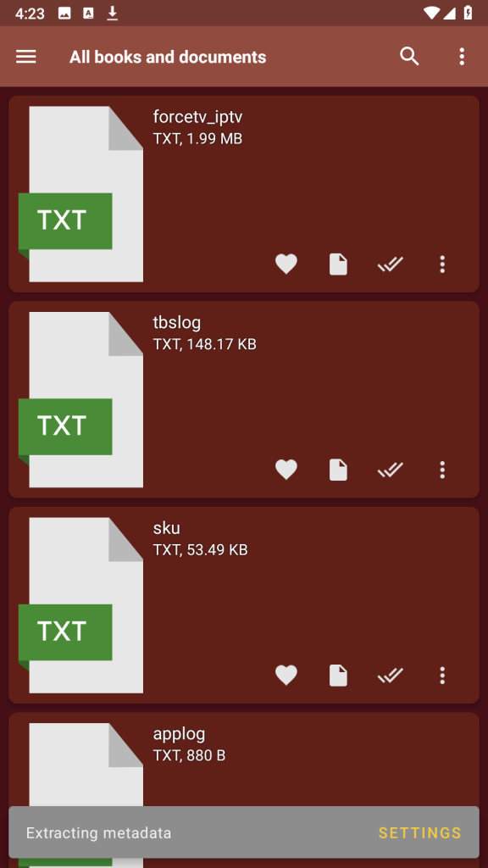Open the top bar overflow menu
Image resolution: width=488 pixels, height=868 pixels.
coord(462,57)
